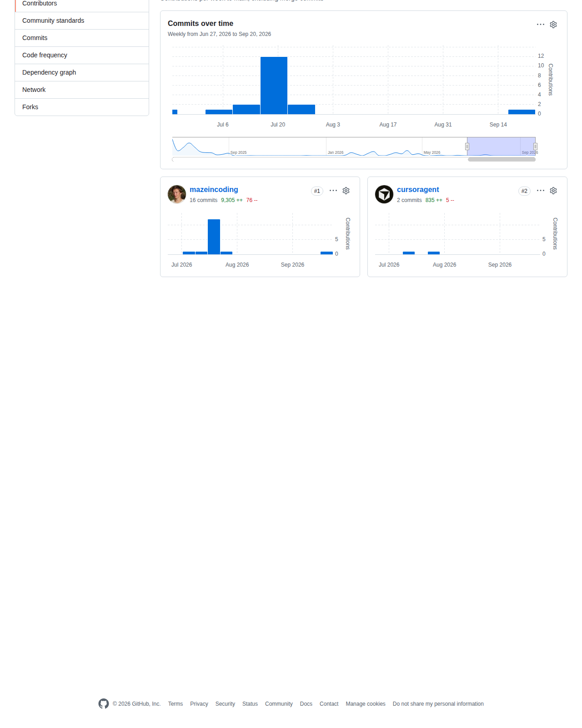This screenshot has width=582, height=728.
Task: Open Contact footer link
Action: point(329,704)
